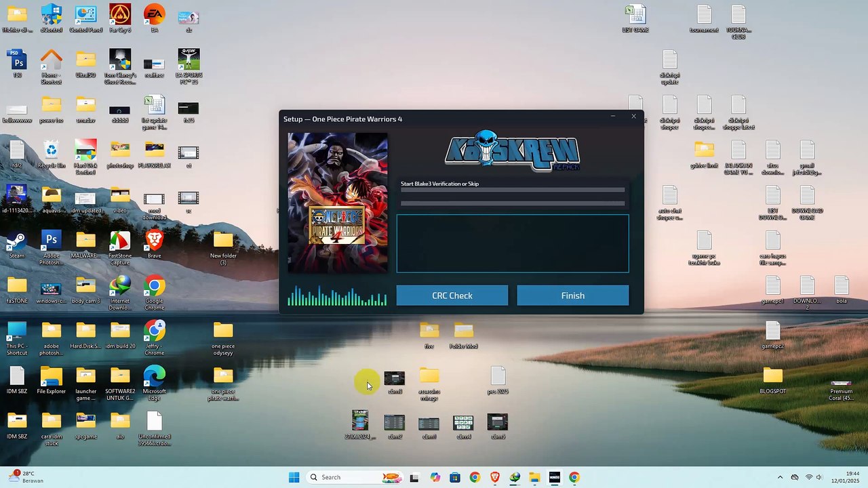The width and height of the screenshot is (868, 488).
Task: Select the FastStone Capture desktop icon
Action: pos(120,249)
